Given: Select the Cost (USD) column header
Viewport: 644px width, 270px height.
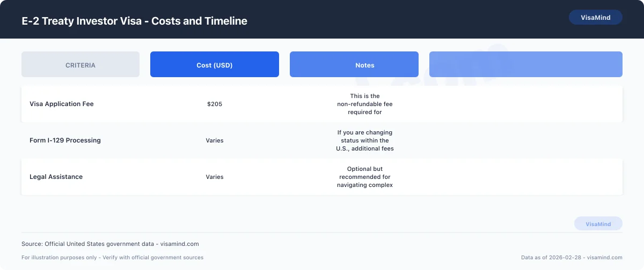Looking at the screenshot, I should (214, 65).
